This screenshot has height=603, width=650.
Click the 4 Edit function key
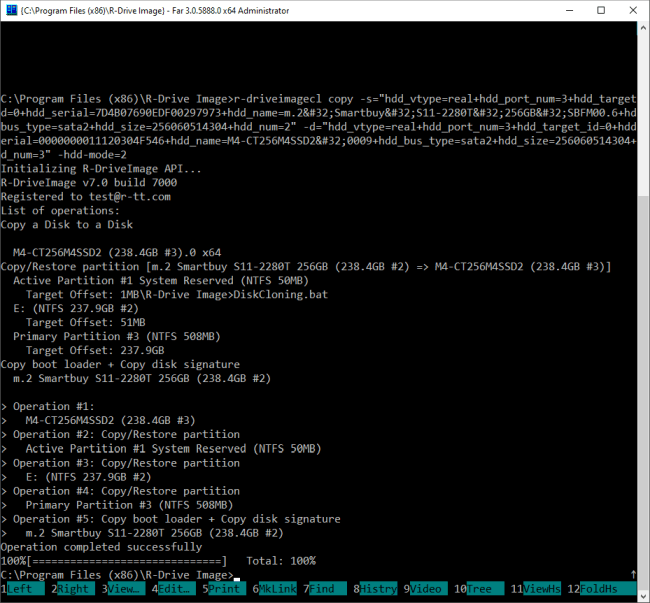[174, 588]
